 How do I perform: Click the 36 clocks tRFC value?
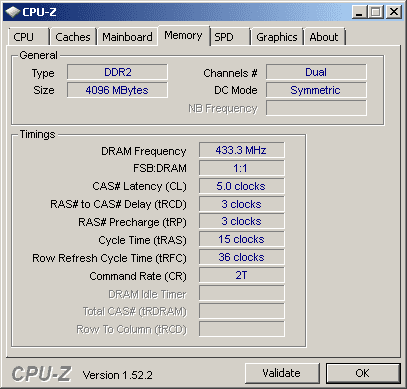point(242,258)
